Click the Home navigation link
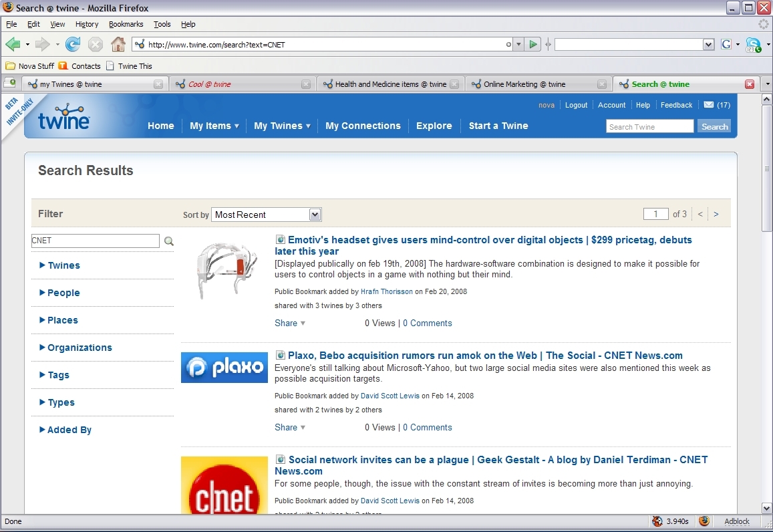The height and width of the screenshot is (532, 773). pyautogui.click(x=161, y=126)
